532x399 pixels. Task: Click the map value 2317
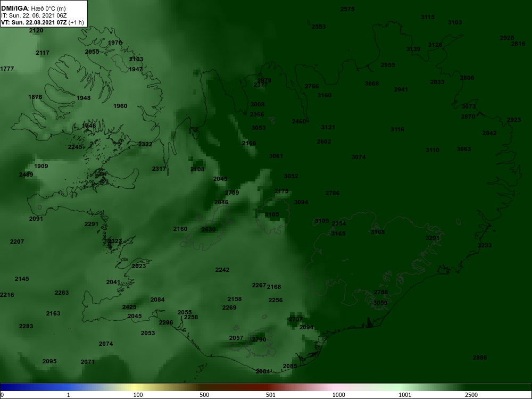pos(159,169)
